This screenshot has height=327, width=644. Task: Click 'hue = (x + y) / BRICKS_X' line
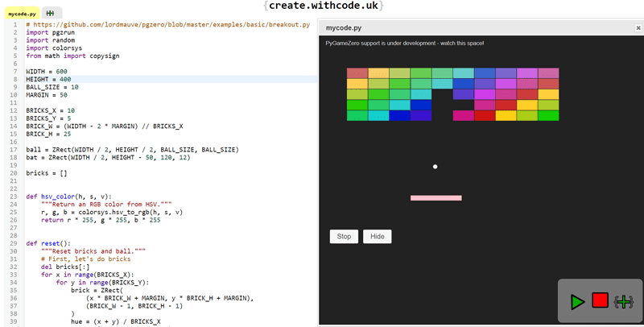tap(115, 321)
